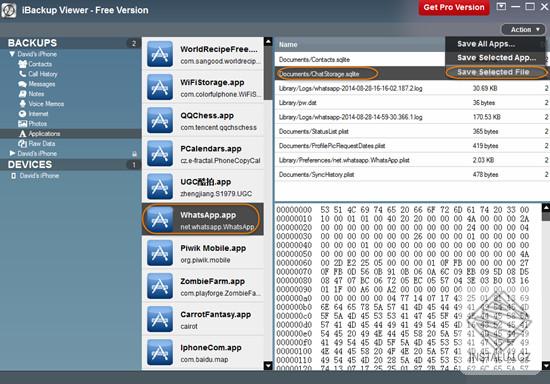This screenshot has width=550, height=384.
Task: Click com.tencent.qqchschess bundle identifier
Action: (219, 127)
